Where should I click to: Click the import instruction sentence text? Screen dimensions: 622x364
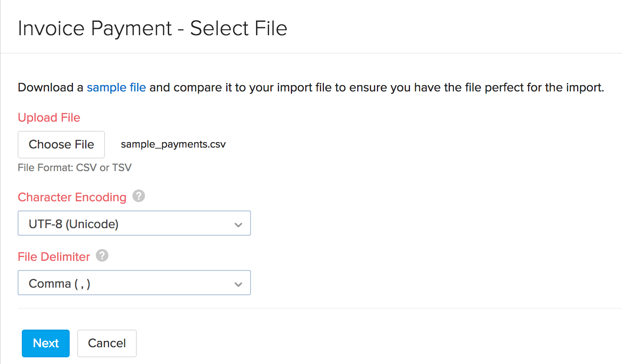click(311, 87)
